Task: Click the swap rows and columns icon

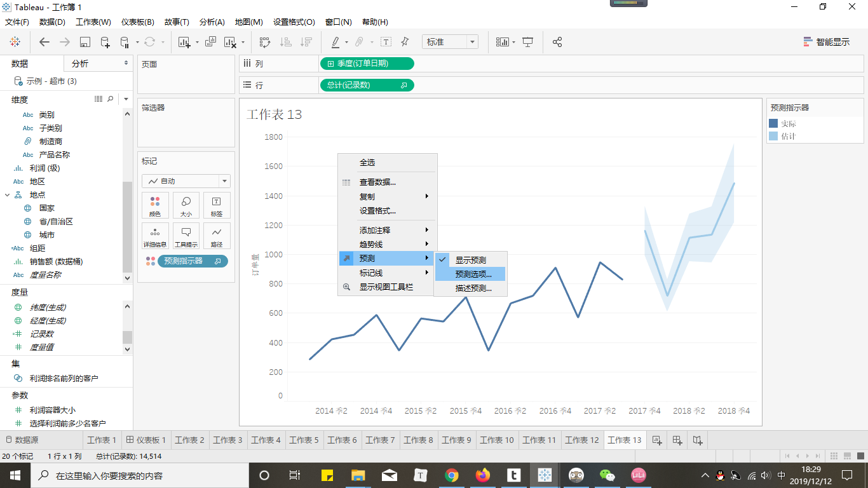Action: coord(265,42)
